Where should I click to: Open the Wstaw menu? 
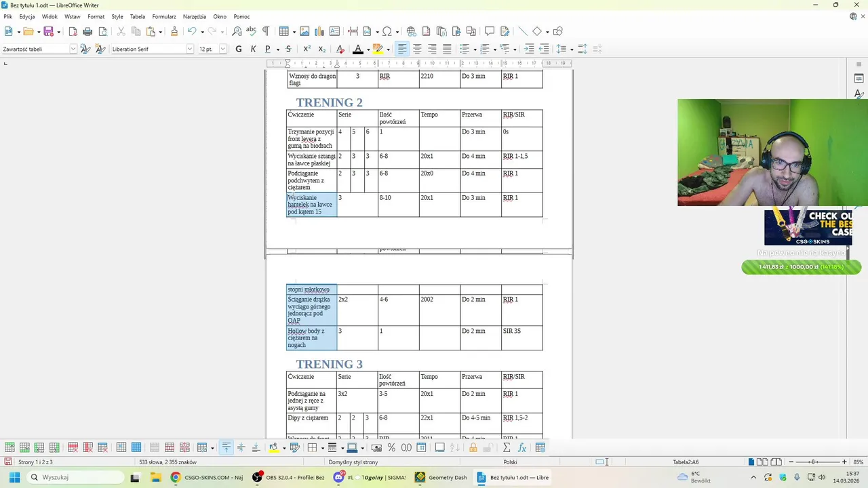(73, 16)
